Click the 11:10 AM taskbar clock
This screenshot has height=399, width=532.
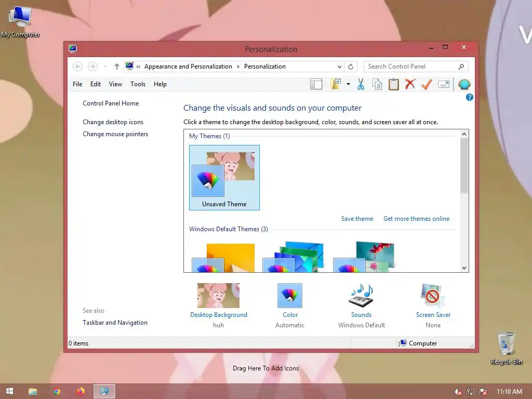click(x=509, y=392)
